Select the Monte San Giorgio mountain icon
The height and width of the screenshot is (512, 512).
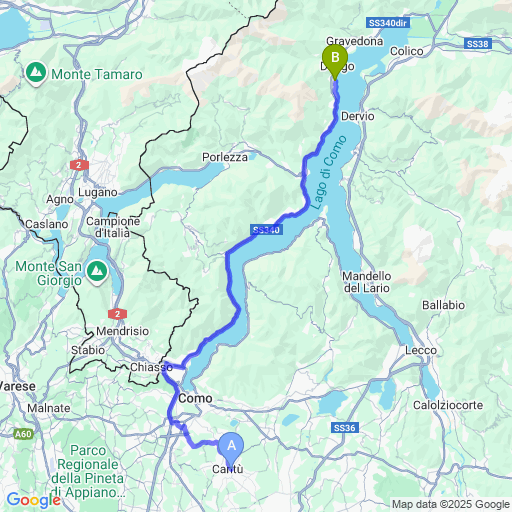coord(97,273)
